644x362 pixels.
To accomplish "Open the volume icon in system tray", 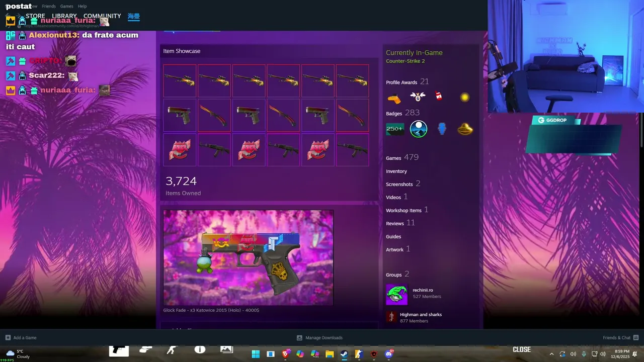I will point(573,354).
